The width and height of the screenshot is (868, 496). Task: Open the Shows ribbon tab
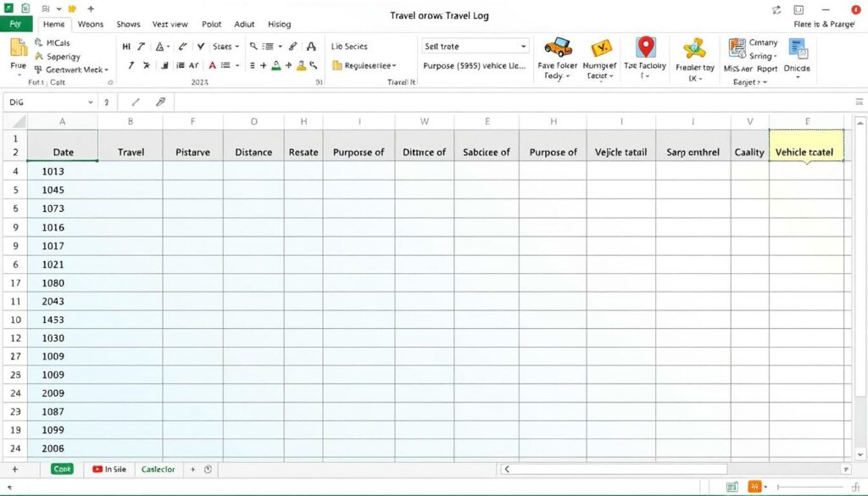pos(129,25)
